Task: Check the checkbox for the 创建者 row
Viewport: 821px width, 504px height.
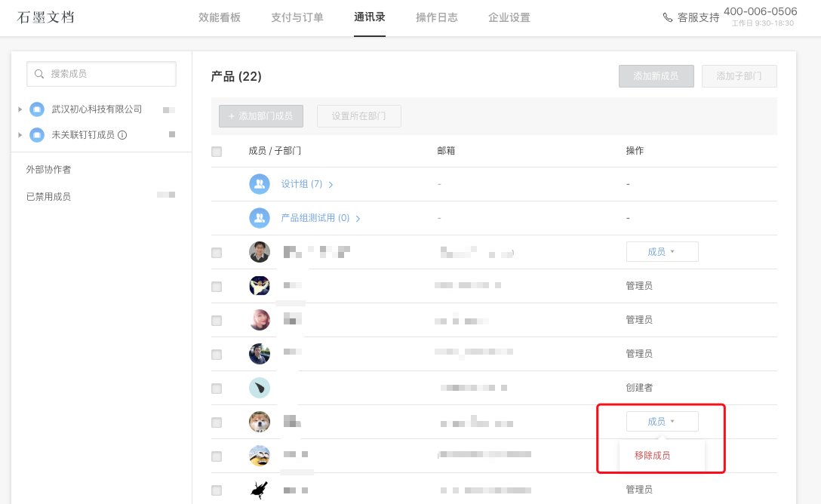Action: 217,387
